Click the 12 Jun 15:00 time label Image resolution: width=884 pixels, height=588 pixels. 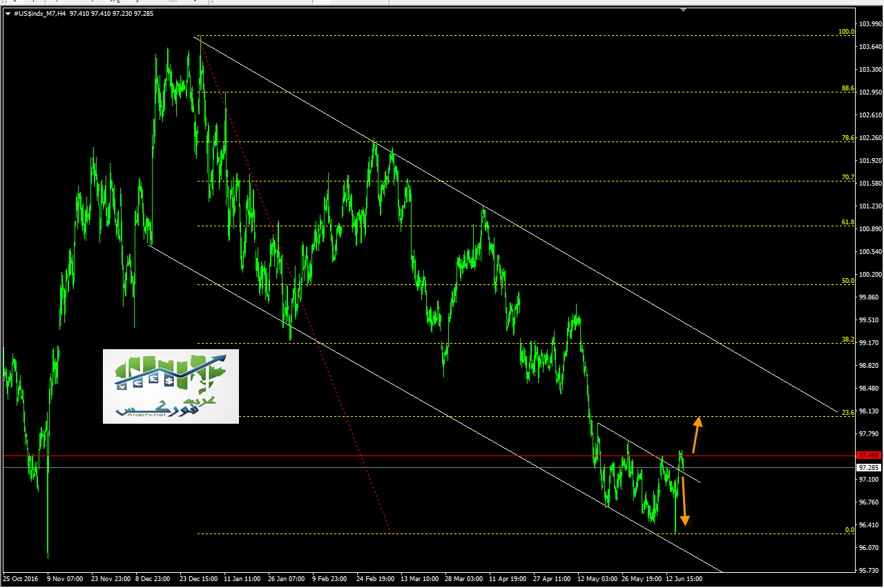[x=684, y=580]
